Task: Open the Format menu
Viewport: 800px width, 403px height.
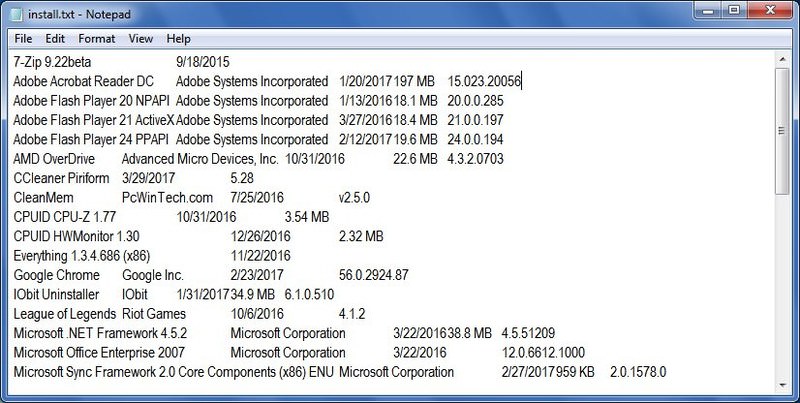Action: pyautogui.click(x=97, y=39)
